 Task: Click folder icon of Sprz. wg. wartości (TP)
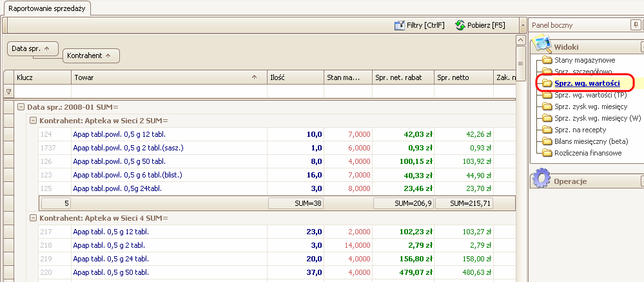click(547, 95)
